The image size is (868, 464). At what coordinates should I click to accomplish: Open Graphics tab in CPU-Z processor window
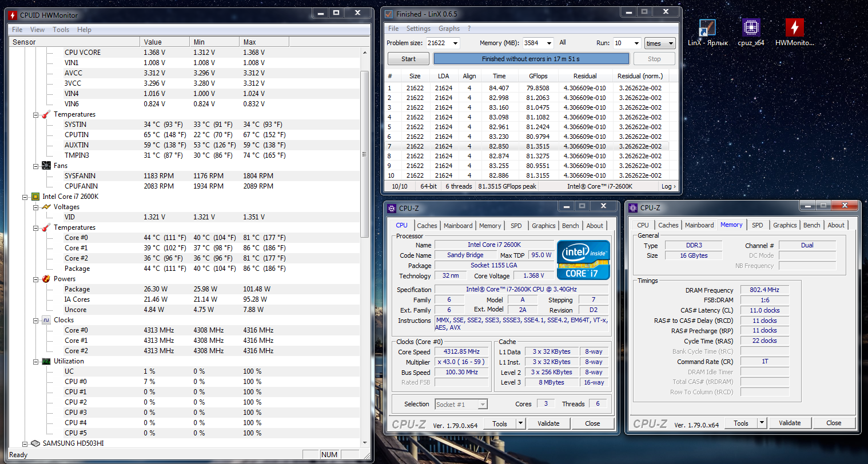[x=543, y=226]
